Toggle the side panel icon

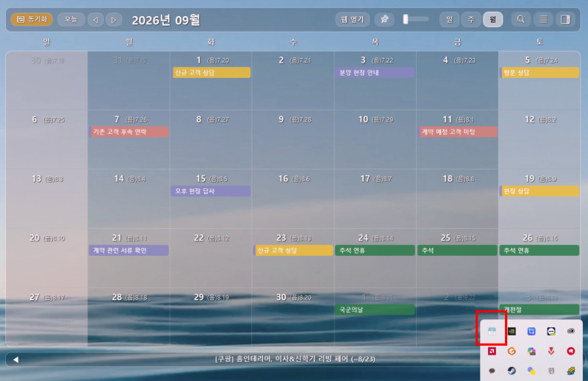pyautogui.click(x=565, y=19)
